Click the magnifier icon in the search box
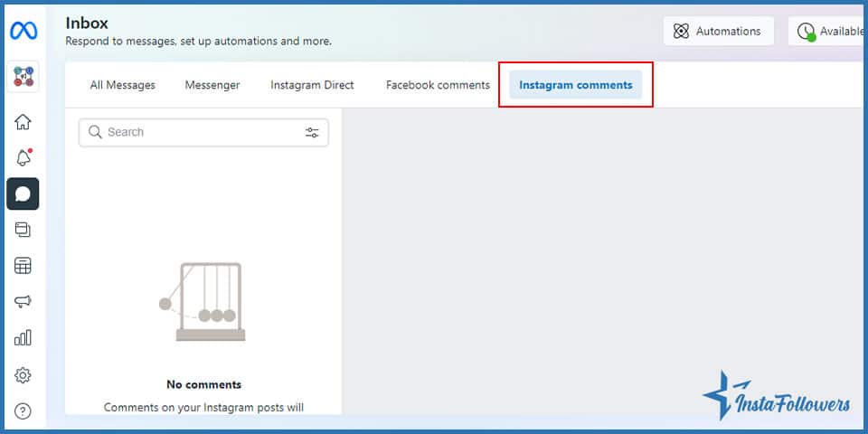 point(95,132)
